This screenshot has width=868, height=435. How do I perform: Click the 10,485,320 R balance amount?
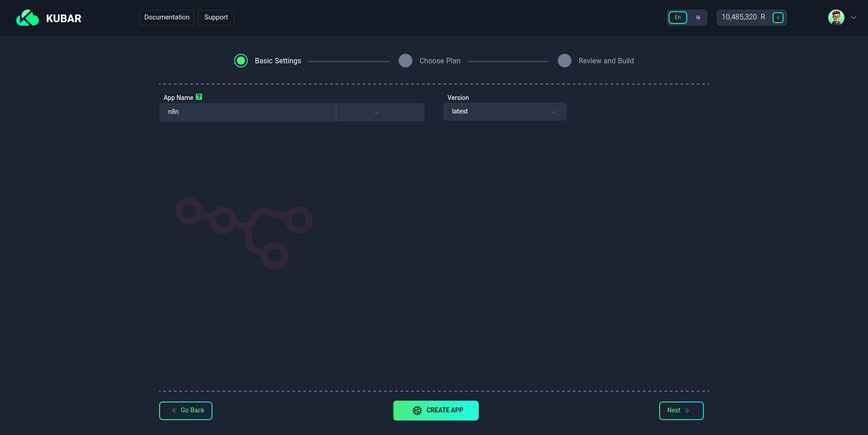coord(743,17)
